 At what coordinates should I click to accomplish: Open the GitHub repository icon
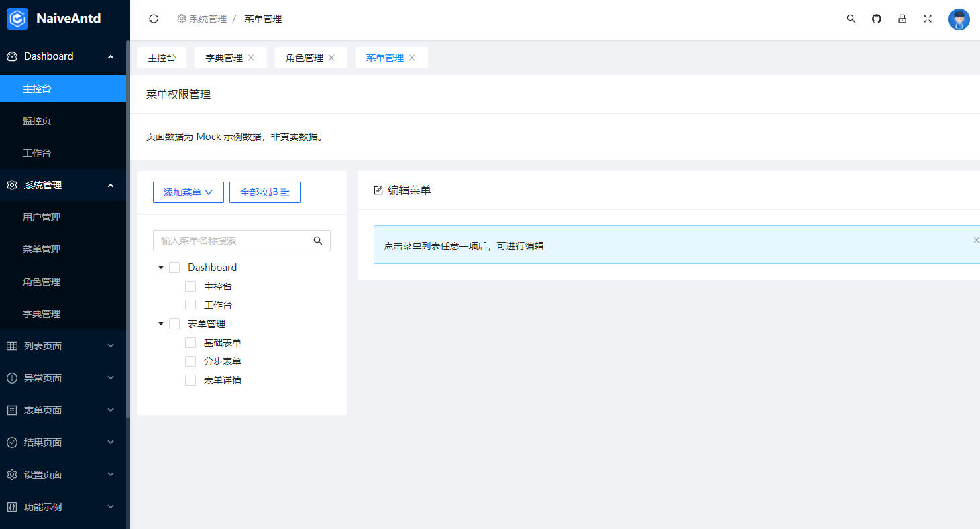pyautogui.click(x=876, y=19)
